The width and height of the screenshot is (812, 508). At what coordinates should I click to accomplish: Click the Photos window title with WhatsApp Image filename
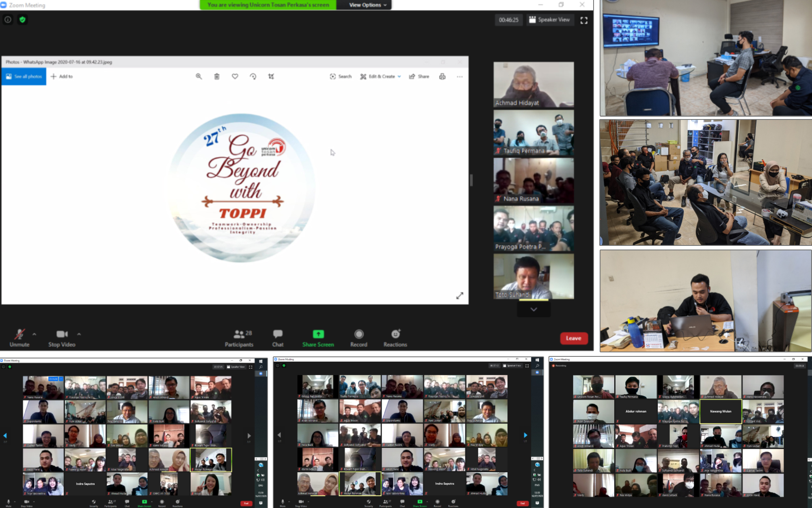pyautogui.click(x=59, y=62)
